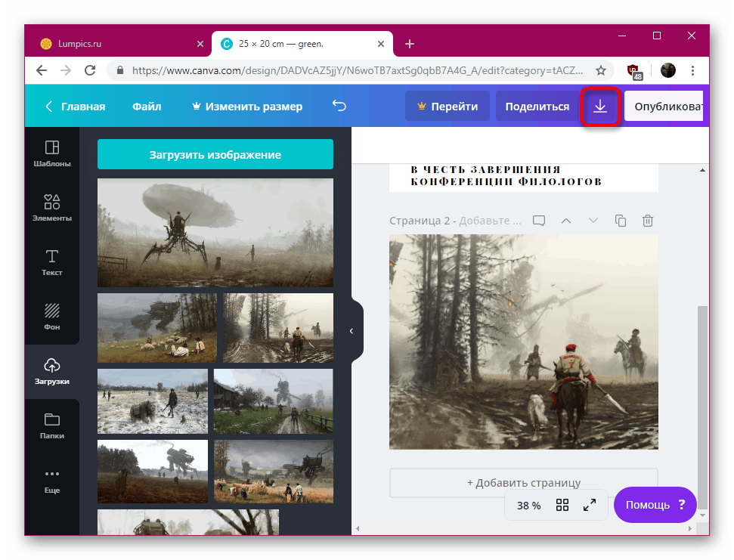This screenshot has height=560, width=734.
Task: Open the Помощь help button
Action: coord(655,505)
